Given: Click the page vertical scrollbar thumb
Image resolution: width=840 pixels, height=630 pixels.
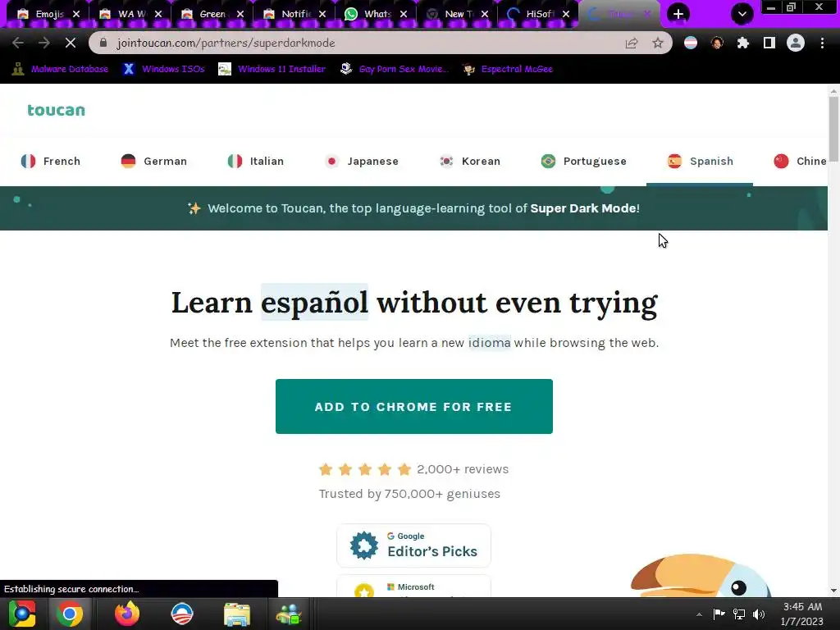Looking at the screenshot, I should pos(833,129).
